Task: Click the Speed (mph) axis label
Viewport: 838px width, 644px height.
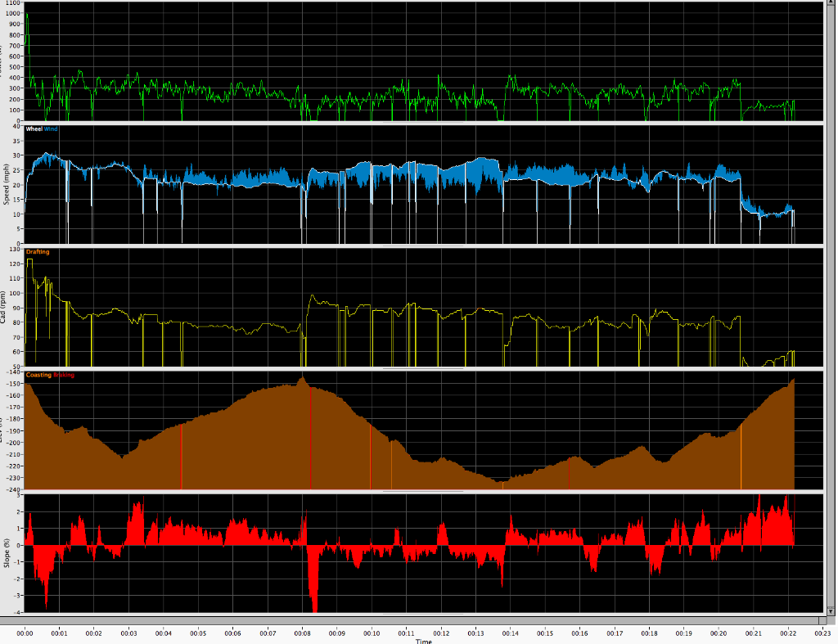Action: point(7,186)
